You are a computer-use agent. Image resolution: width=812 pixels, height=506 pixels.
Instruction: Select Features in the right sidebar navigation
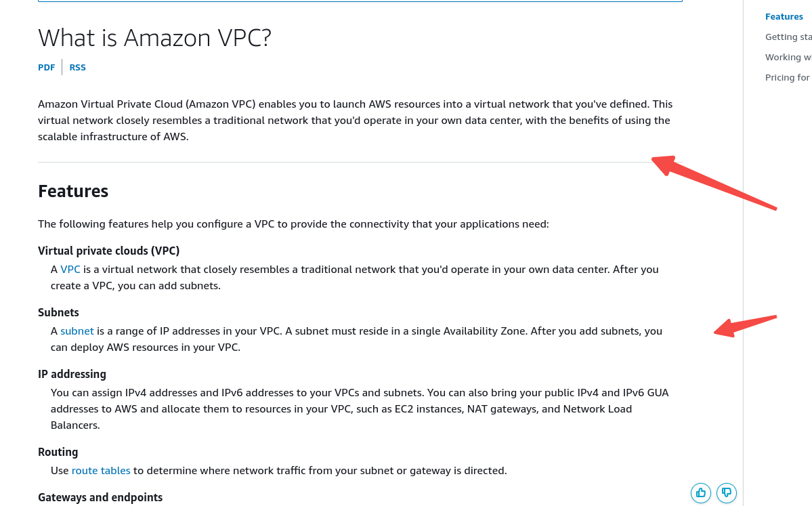784,16
